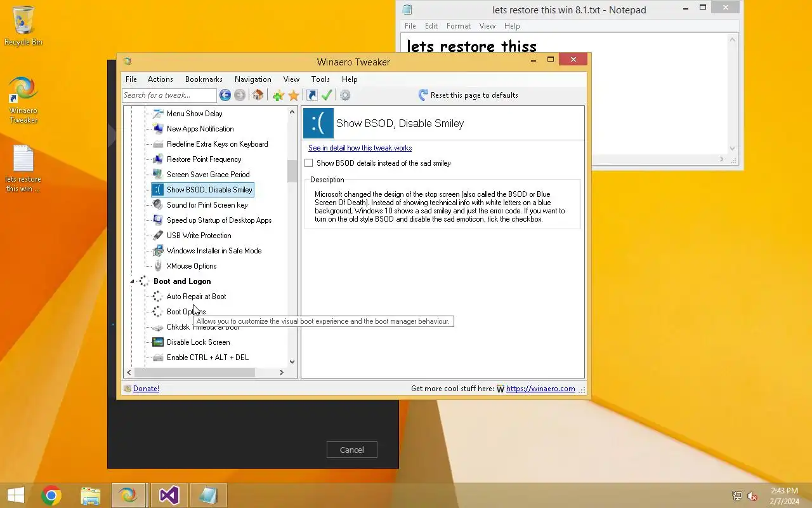Open the https://winaero.com link
Screen dimensions: 812x508
[540, 389]
